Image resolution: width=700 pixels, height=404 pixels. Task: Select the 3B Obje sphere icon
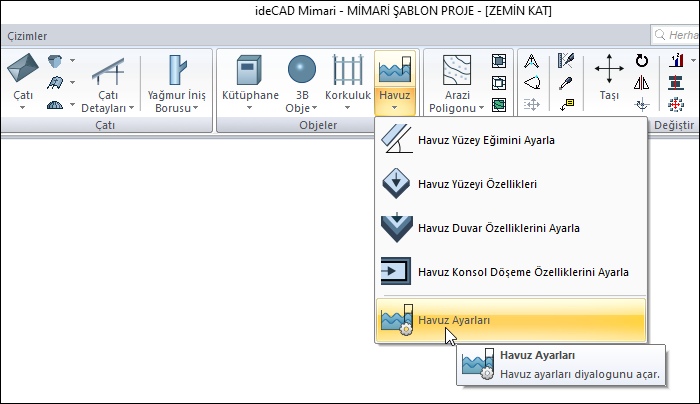click(x=302, y=69)
